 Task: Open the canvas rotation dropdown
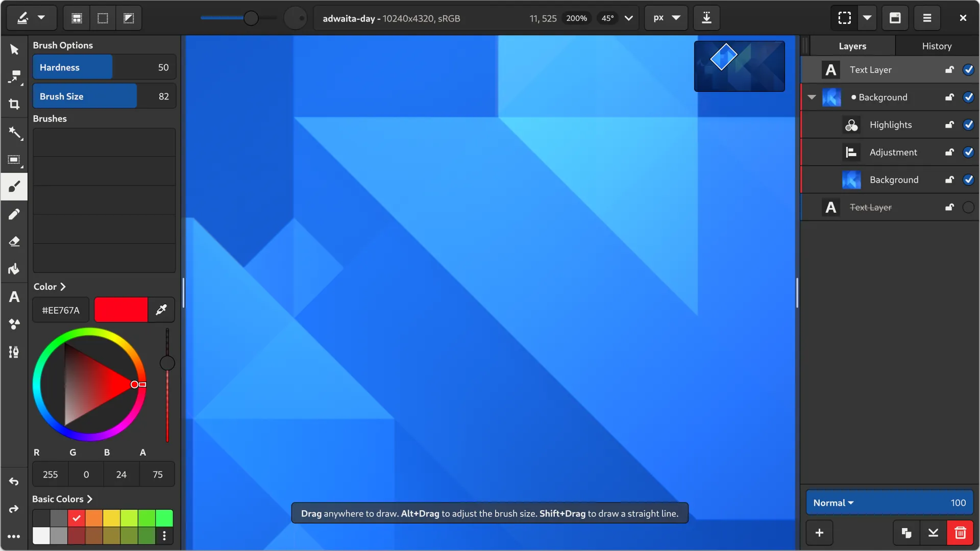[x=628, y=18]
